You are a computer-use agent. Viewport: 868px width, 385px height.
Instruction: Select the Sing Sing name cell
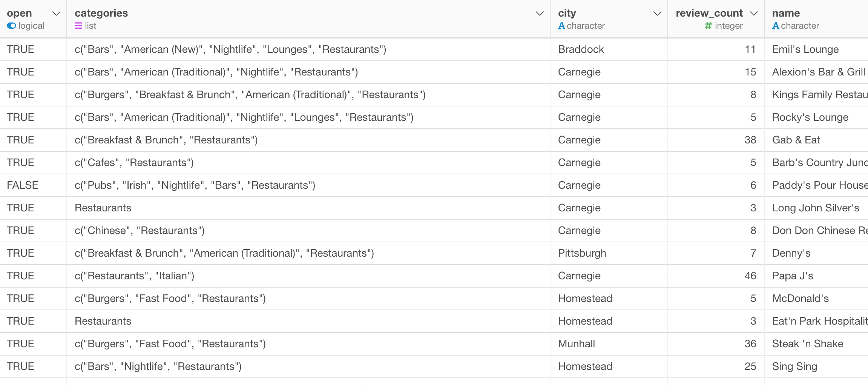point(816,367)
